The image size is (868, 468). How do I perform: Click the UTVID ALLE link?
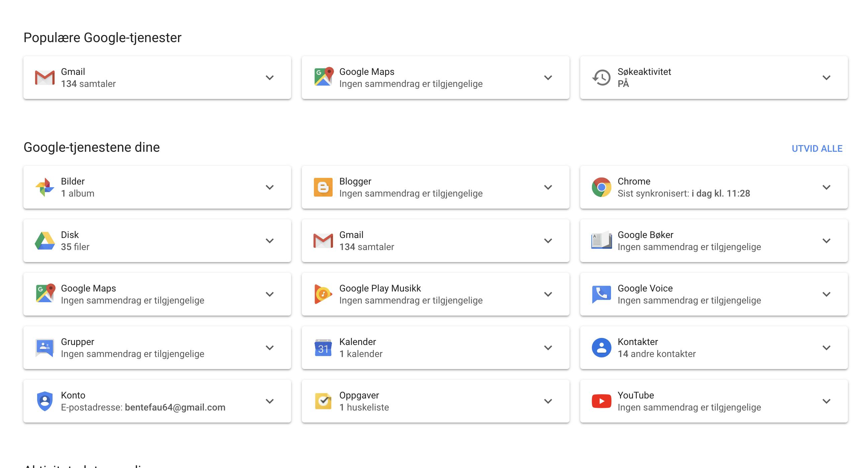(x=817, y=148)
